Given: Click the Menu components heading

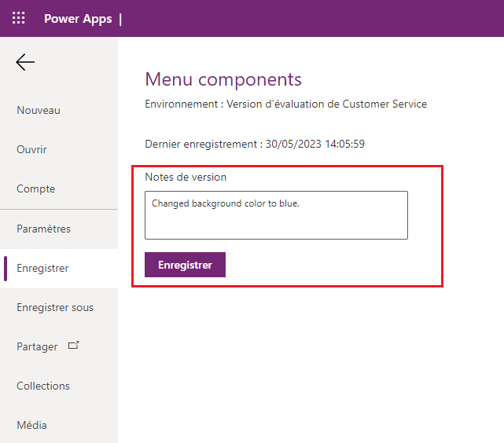Looking at the screenshot, I should [223, 79].
